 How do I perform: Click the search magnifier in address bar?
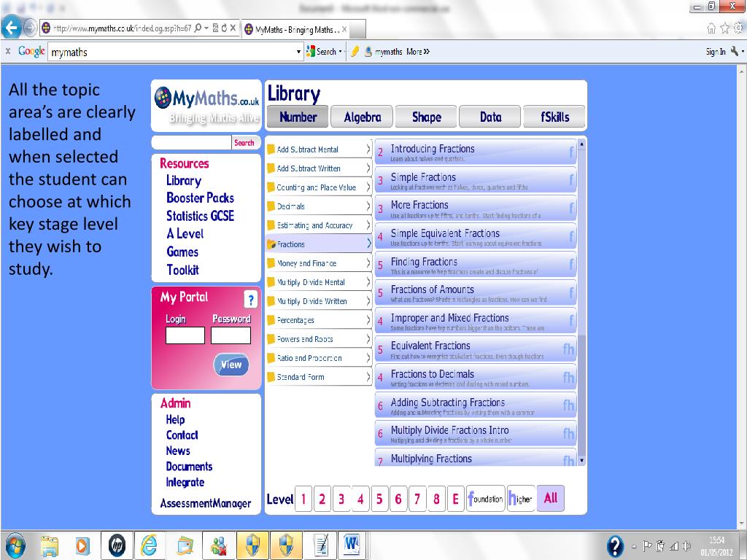pos(198,28)
